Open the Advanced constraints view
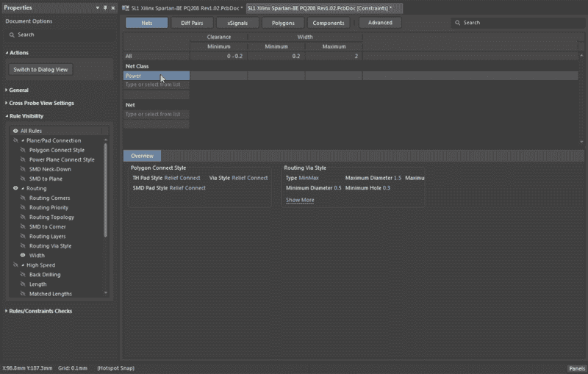Screen dimensions: 588x374 click(x=380, y=23)
